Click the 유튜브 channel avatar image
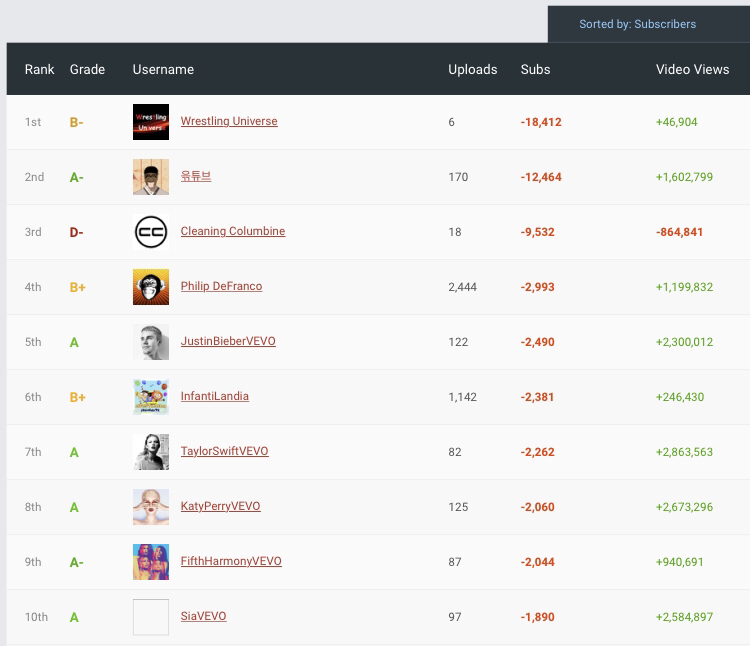The image size is (750, 646). pyautogui.click(x=151, y=177)
